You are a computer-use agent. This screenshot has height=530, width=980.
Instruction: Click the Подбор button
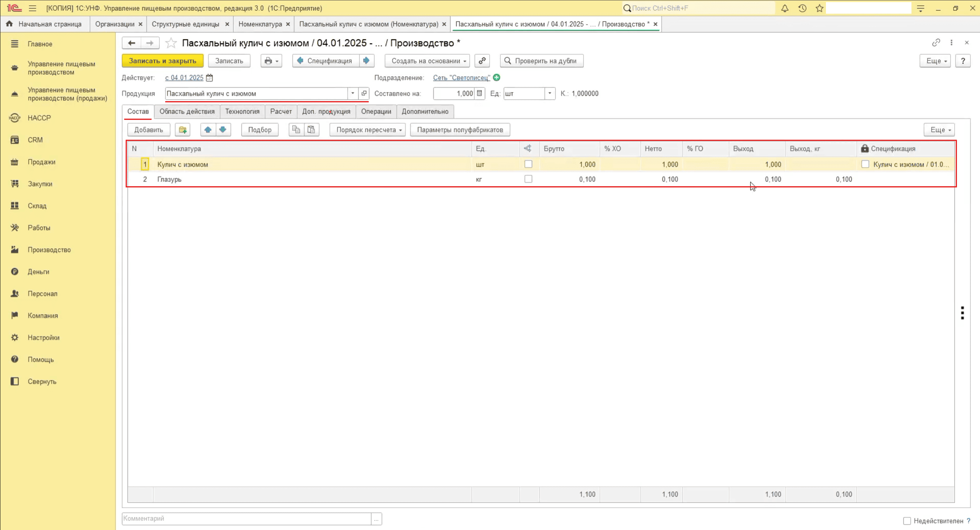pos(260,130)
